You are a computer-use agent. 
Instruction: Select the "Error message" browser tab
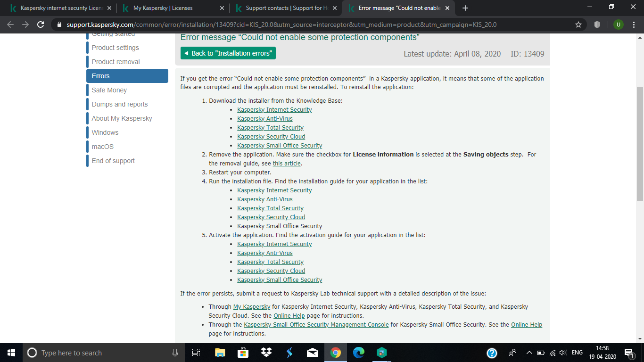[x=398, y=8]
